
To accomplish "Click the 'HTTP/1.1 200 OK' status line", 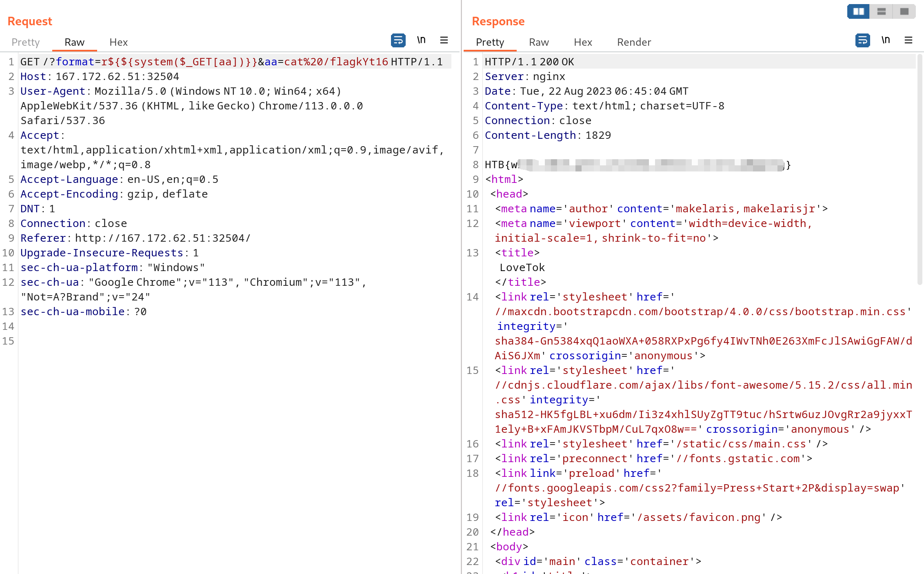I will pyautogui.click(x=529, y=62).
